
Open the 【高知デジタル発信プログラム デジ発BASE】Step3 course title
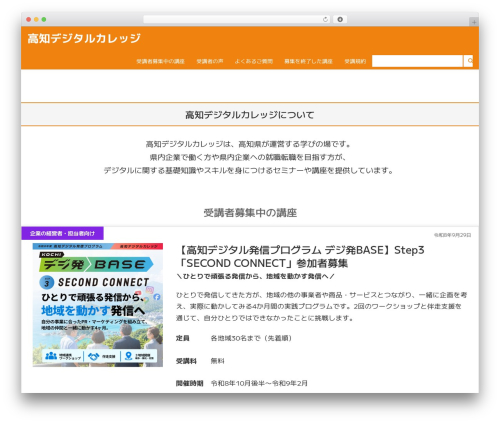(x=301, y=256)
